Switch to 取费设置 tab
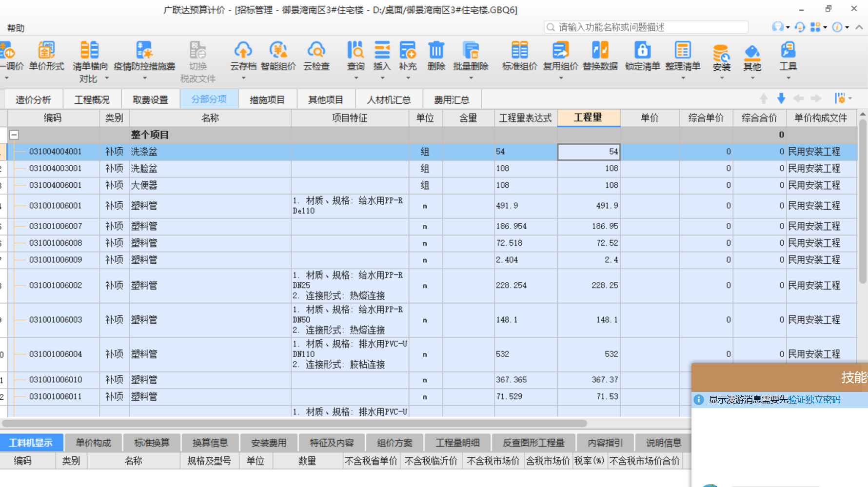 point(150,100)
